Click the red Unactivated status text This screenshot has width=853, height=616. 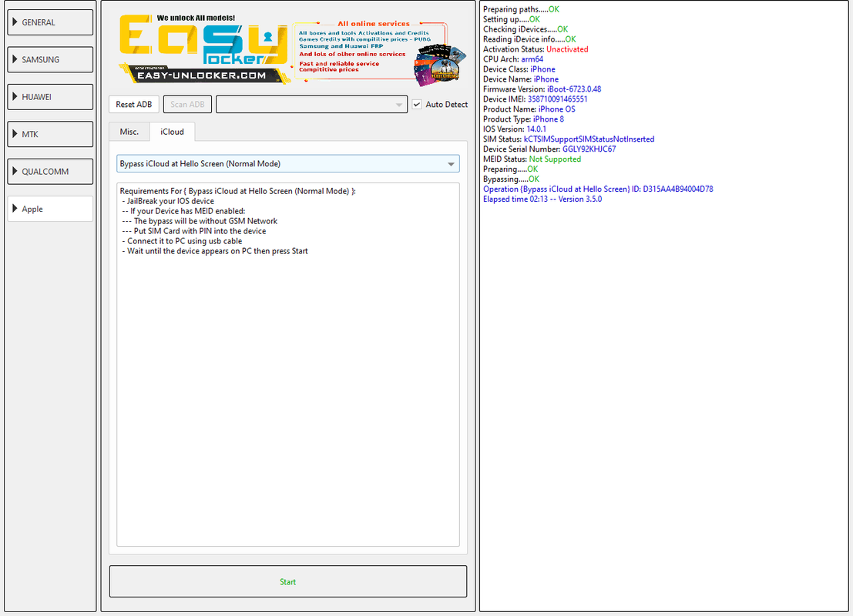tap(567, 49)
